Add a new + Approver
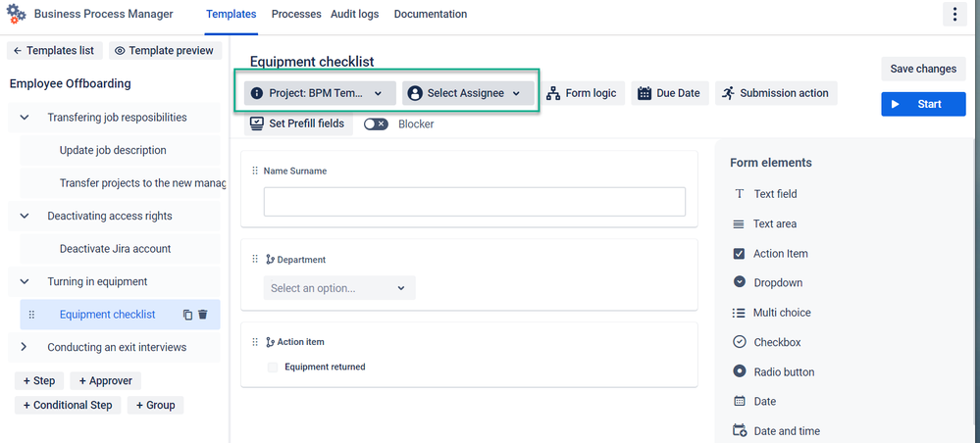The image size is (980, 443). coord(106,381)
